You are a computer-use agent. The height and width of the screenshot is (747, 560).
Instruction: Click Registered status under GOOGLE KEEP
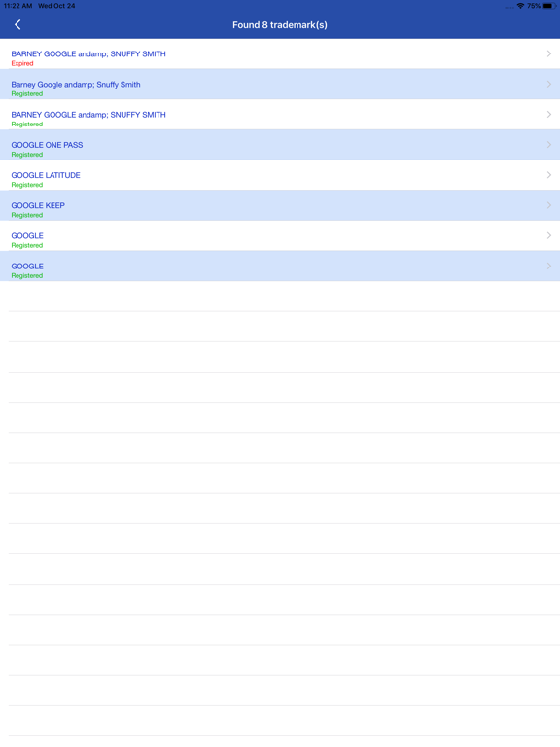pos(27,215)
